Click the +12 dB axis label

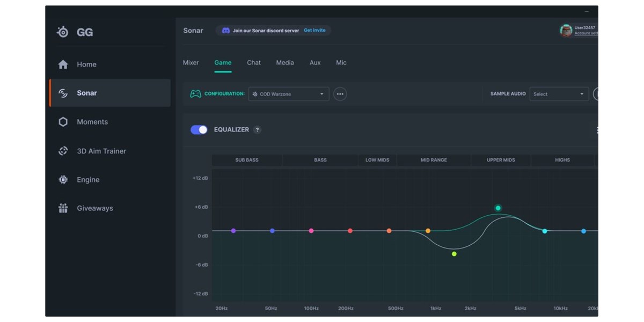[x=200, y=178]
